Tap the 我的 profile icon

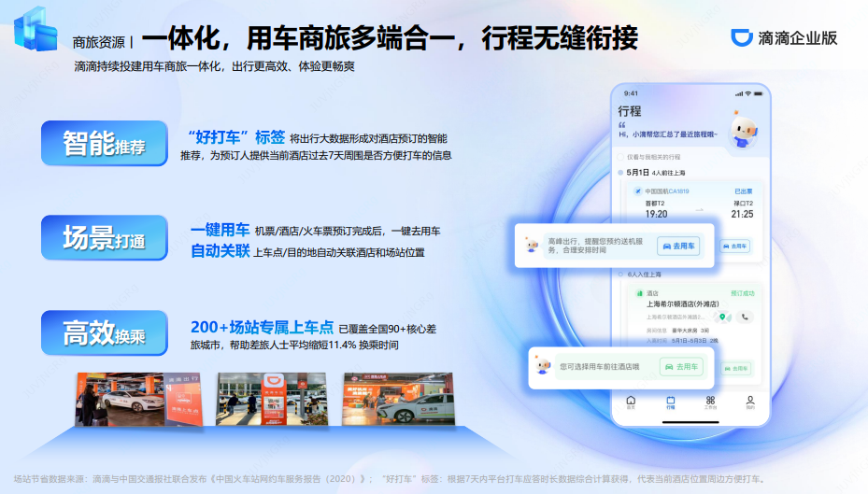(x=750, y=402)
